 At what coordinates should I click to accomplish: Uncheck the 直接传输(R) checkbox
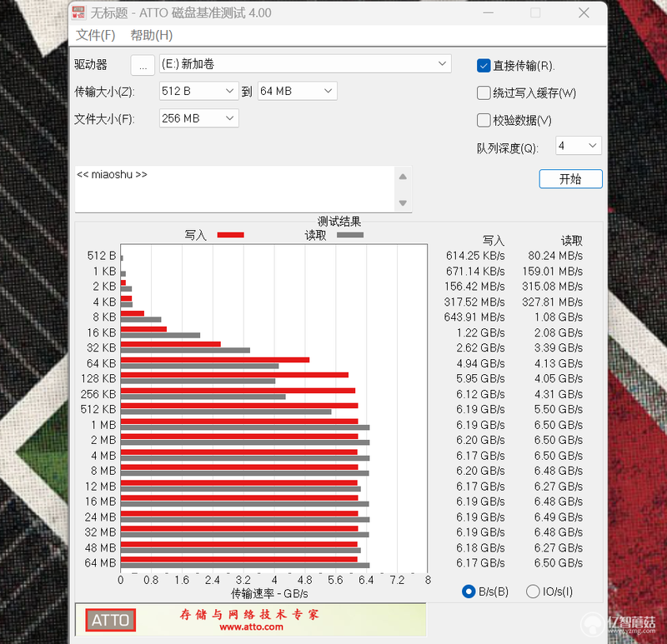[x=484, y=66]
